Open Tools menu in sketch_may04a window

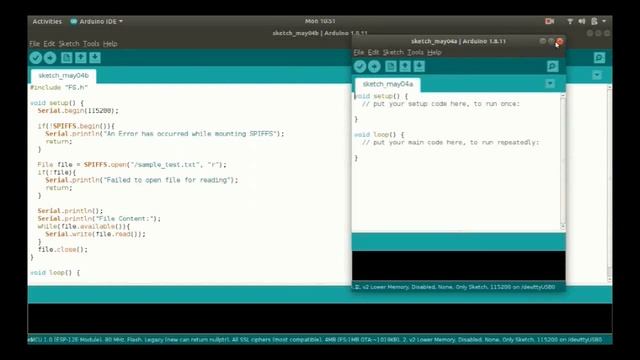tap(415, 52)
